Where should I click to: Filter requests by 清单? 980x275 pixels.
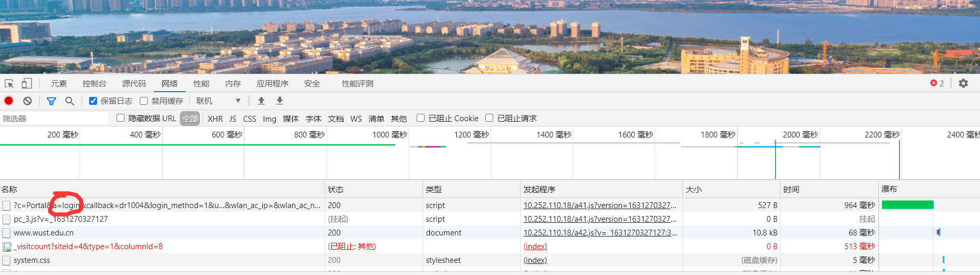tap(376, 119)
